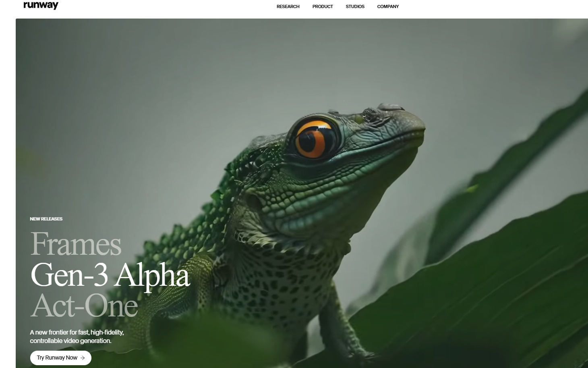Click the lizard's orange eye
Image resolution: width=588 pixels, height=368 pixels.
pyautogui.click(x=315, y=138)
